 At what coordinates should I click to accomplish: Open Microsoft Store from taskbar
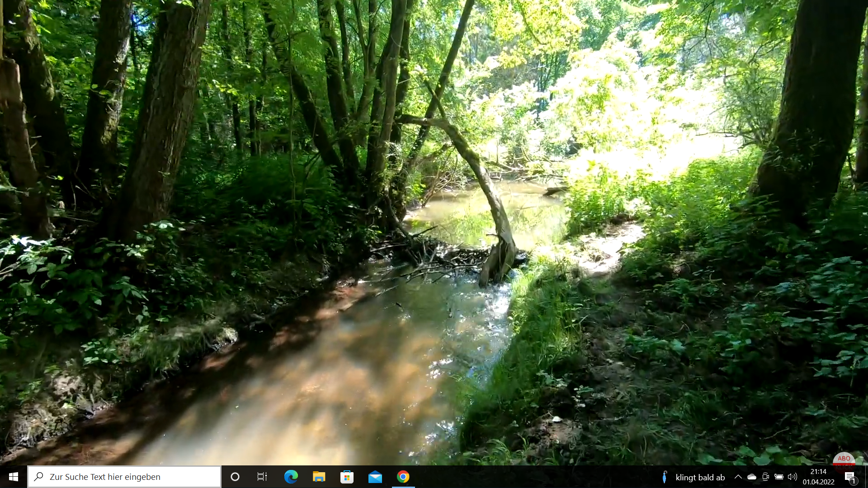coord(347,477)
